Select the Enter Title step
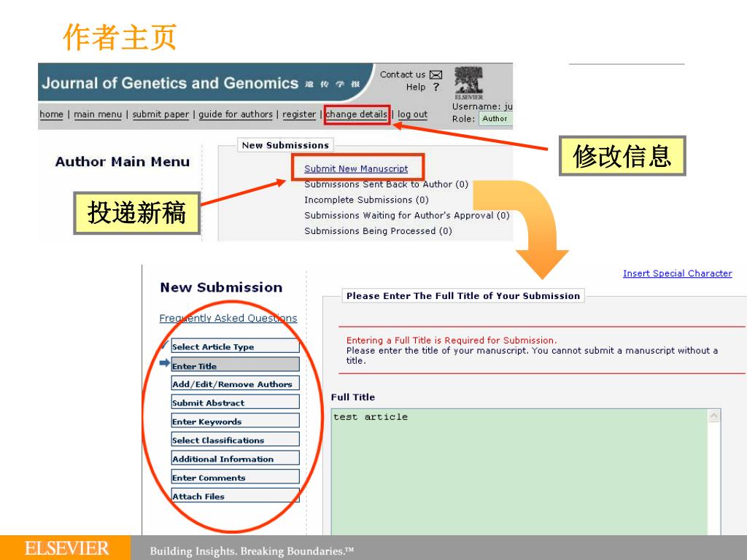 pyautogui.click(x=236, y=365)
